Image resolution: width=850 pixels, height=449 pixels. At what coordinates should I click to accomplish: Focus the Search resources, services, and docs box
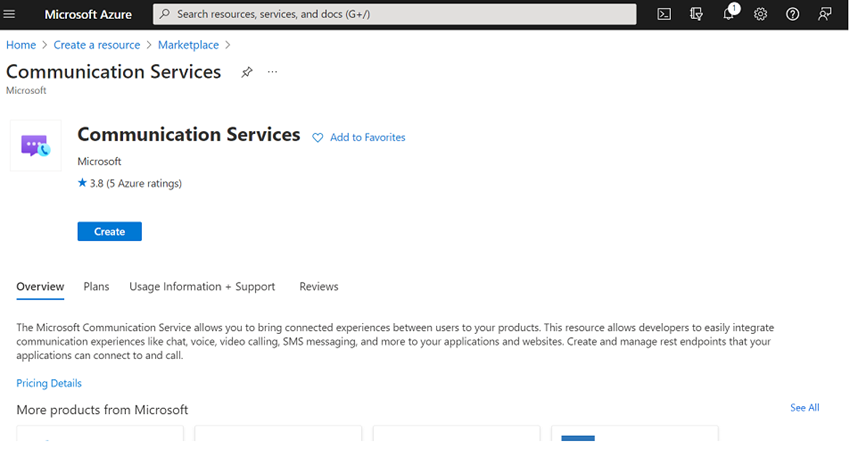[x=395, y=14]
